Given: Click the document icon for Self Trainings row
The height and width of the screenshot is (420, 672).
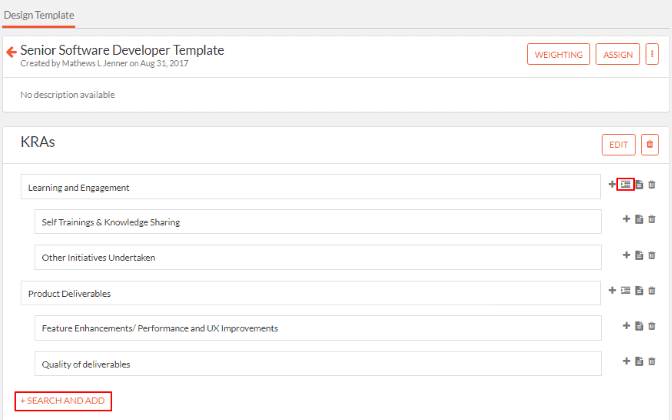Looking at the screenshot, I should (x=639, y=219).
